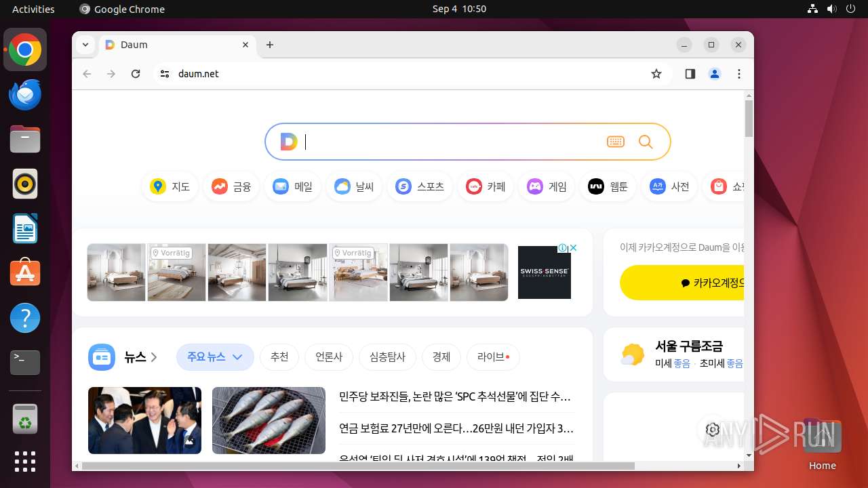Open headline about 연금 보험료 27년만에 오른다
The height and width of the screenshot is (488, 868).
[456, 428]
